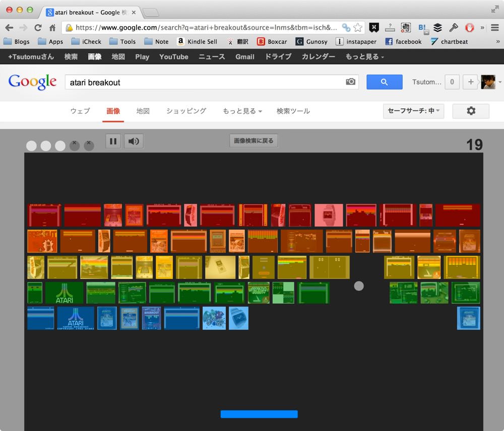Open the Chrome hamburger menu
The height and width of the screenshot is (431, 504).
[495, 28]
